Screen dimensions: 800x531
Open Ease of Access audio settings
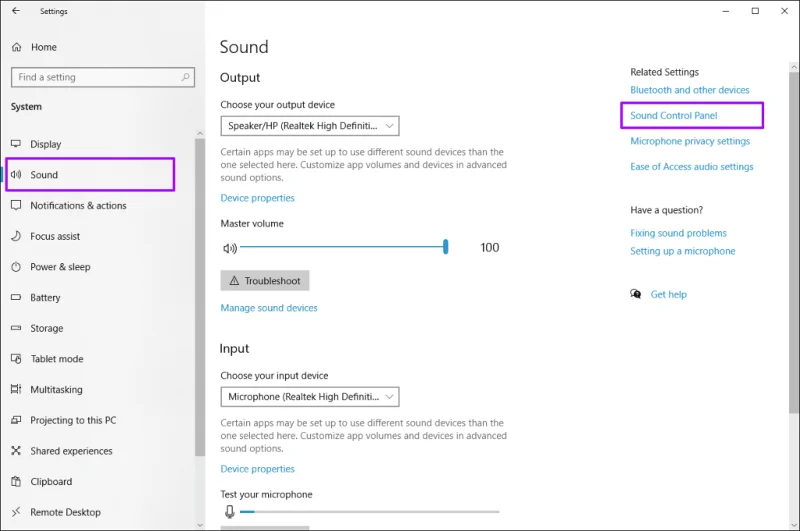tap(691, 167)
